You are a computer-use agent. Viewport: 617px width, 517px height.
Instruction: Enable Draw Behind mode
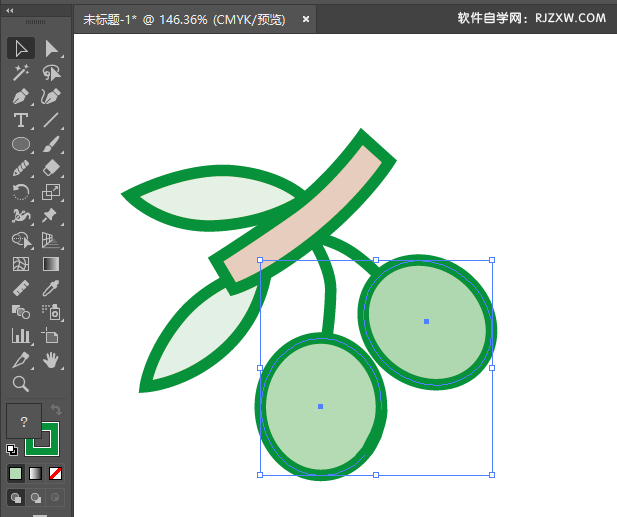coord(36,498)
